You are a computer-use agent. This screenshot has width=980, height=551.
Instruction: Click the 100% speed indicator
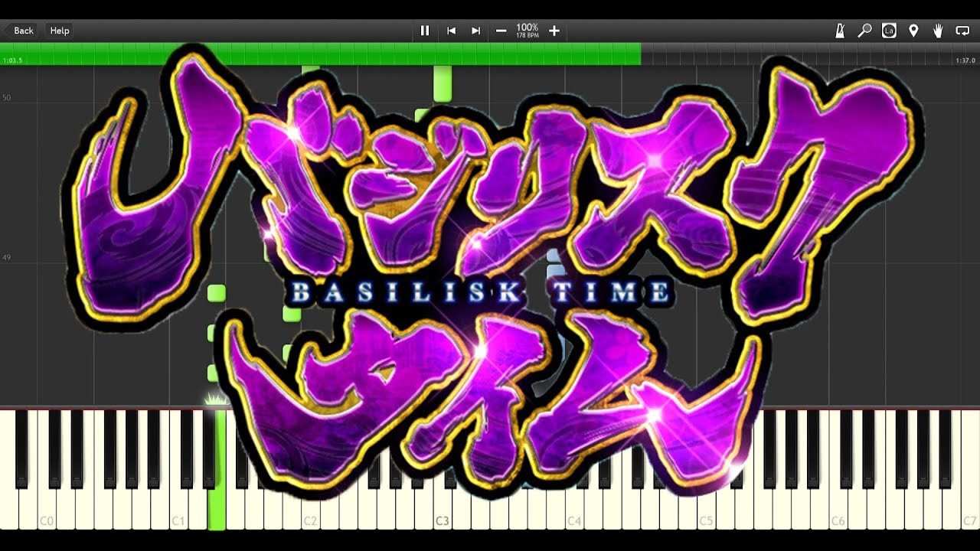point(527,30)
